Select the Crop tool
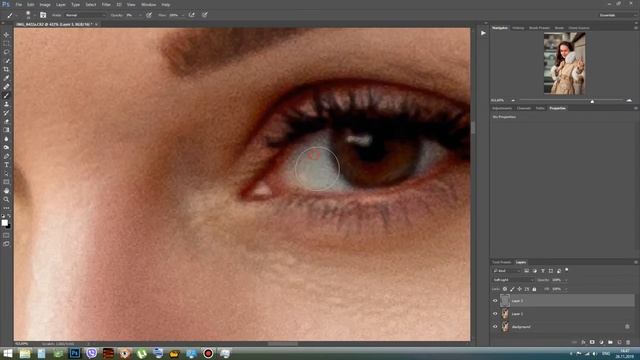 click(6, 69)
